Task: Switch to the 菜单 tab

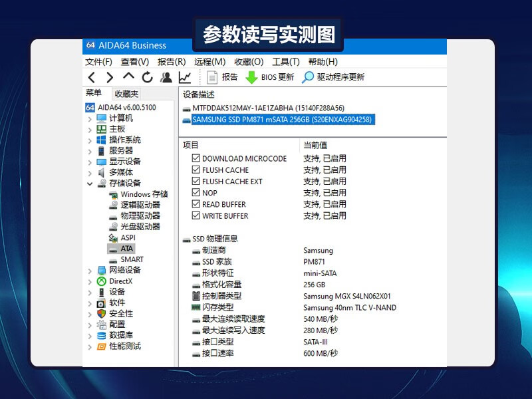Action: [x=94, y=93]
